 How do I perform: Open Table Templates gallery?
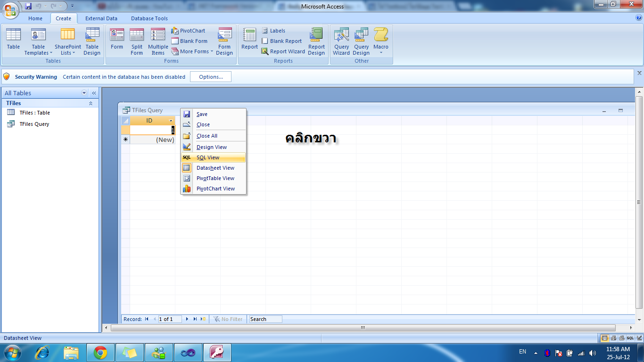(38, 41)
